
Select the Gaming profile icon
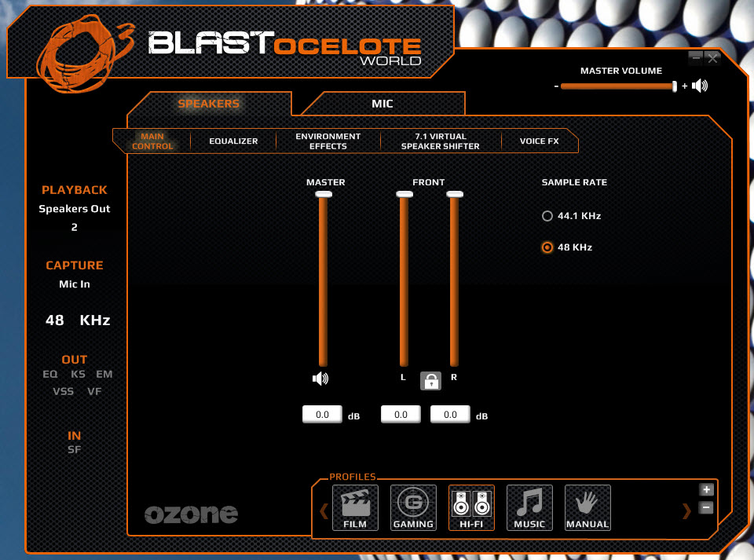click(413, 507)
